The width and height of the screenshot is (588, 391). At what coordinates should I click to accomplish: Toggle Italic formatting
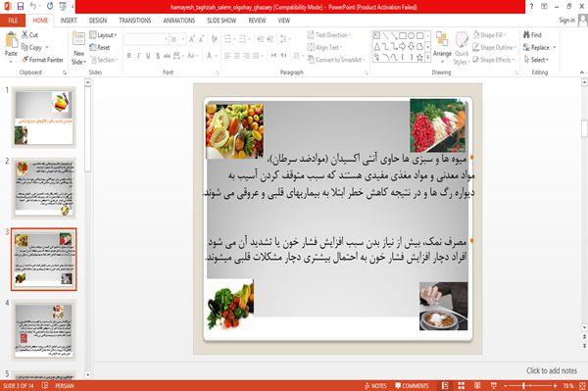pos(138,56)
